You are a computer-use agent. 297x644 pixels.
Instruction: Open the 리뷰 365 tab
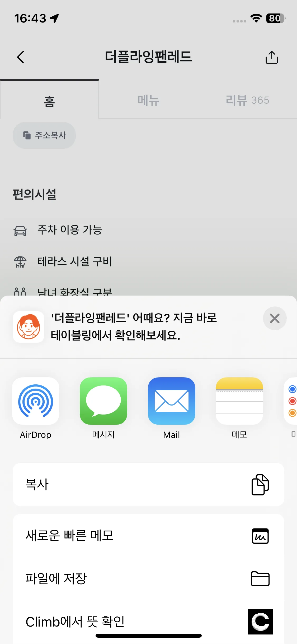pyautogui.click(x=247, y=100)
